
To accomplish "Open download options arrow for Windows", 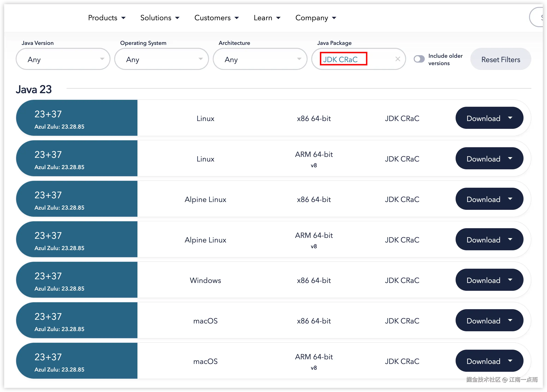I will [510, 280].
